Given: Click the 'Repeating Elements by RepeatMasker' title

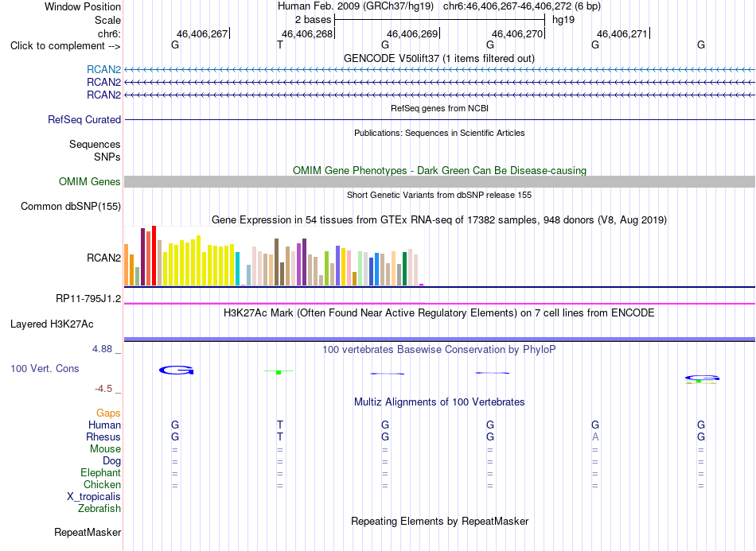Looking at the screenshot, I should click(439, 522).
